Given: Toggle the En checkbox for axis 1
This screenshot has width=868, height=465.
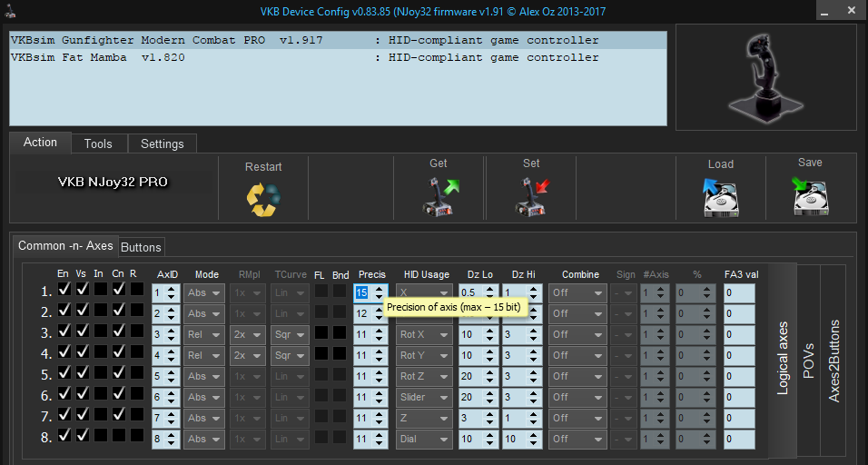Looking at the screenshot, I should (x=64, y=289).
